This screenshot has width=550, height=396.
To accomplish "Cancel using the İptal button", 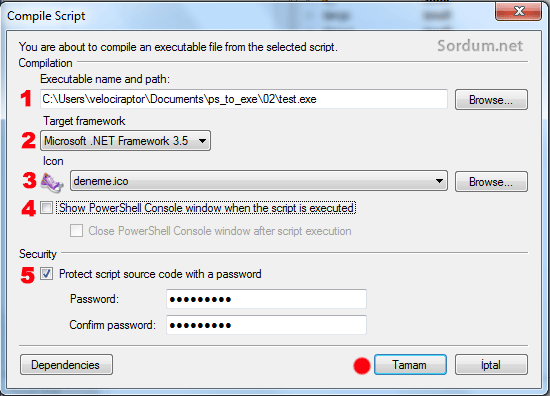I will pyautogui.click(x=491, y=365).
